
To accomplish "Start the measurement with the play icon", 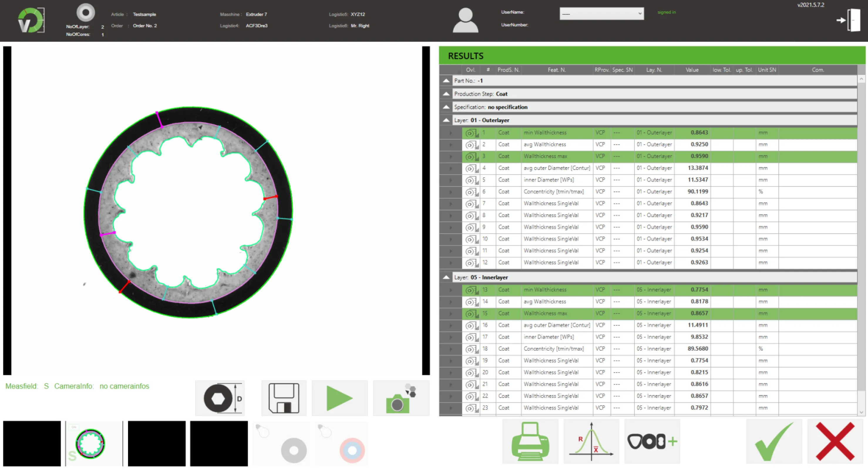I will pos(339,398).
